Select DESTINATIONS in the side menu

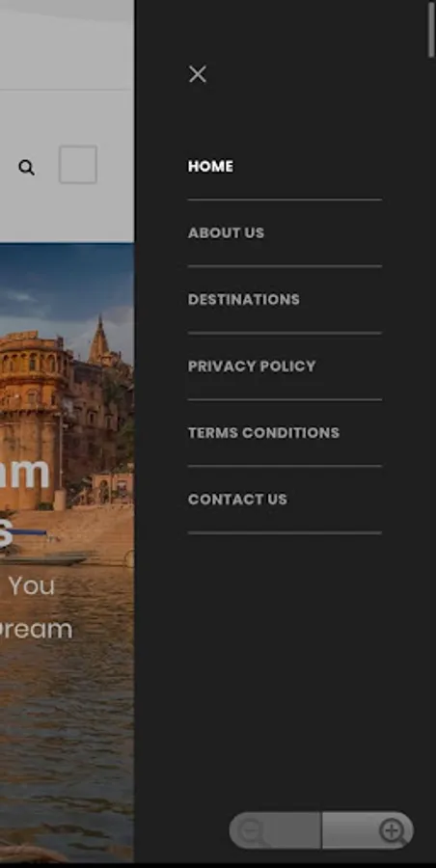[244, 300]
